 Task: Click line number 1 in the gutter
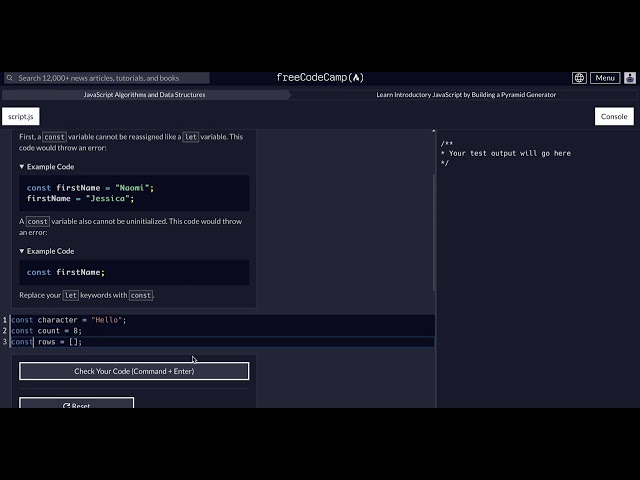pos(5,320)
